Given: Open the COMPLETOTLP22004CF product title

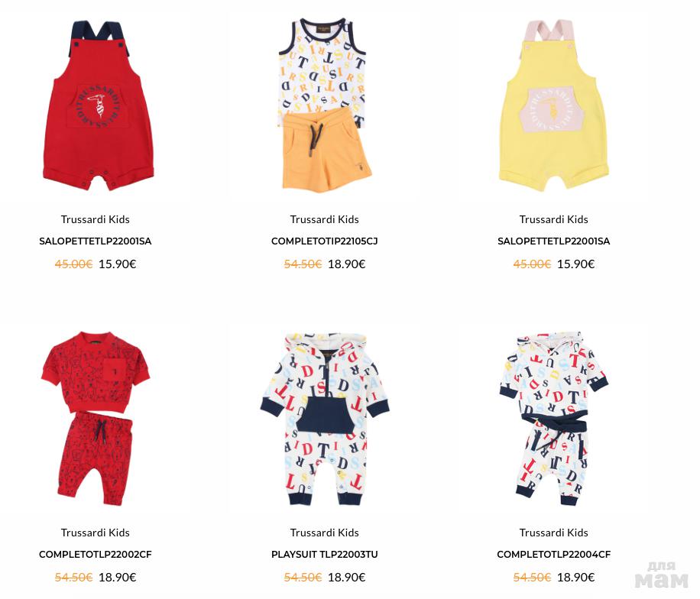Looking at the screenshot, I should [553, 555].
